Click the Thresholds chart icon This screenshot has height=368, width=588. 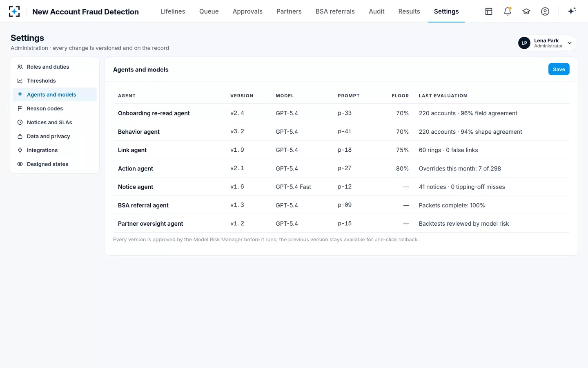point(20,81)
